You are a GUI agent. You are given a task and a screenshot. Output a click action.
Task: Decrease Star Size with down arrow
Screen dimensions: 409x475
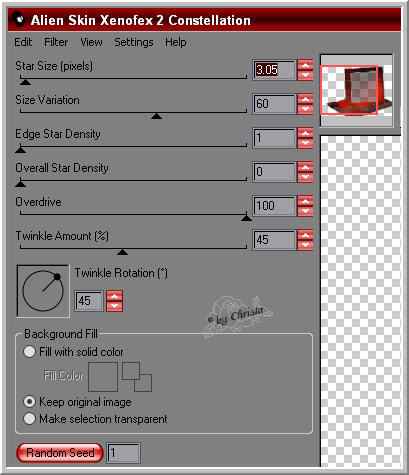click(x=305, y=75)
